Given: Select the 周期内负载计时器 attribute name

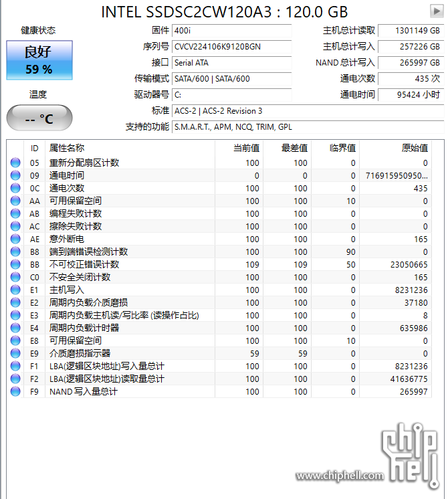Looking at the screenshot, I should 84,328.
